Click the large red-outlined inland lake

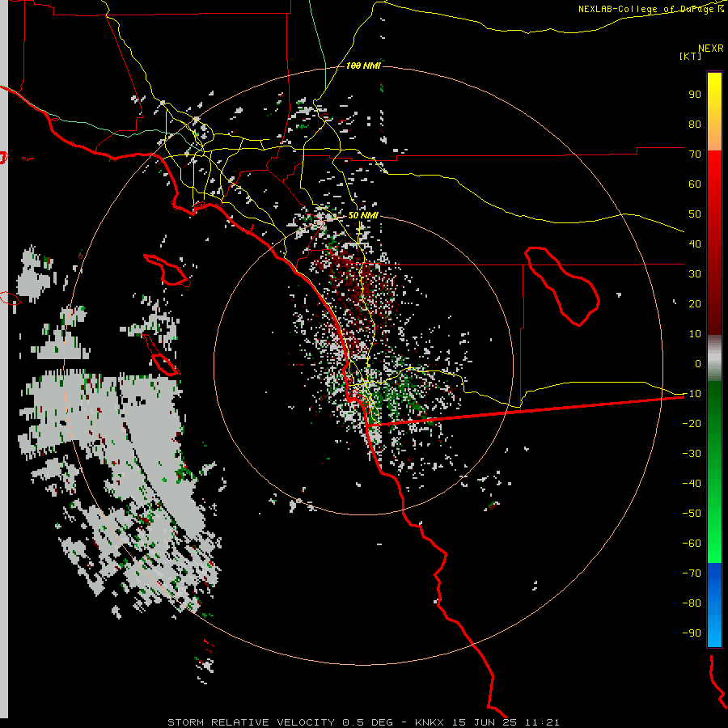coord(562,286)
